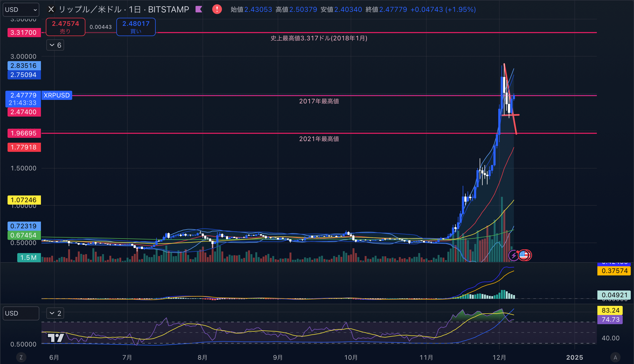Open the USD dropdown in the lower pane
Screen dimensions: 634x364
pos(21,313)
